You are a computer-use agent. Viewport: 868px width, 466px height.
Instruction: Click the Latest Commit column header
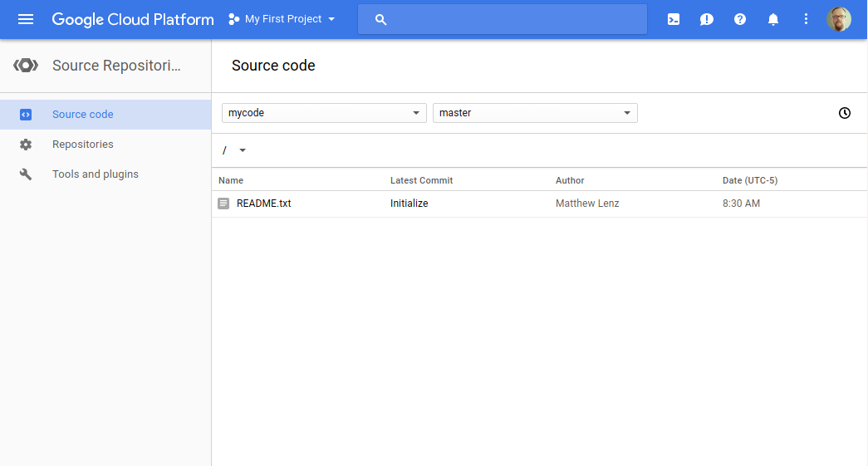click(x=421, y=180)
